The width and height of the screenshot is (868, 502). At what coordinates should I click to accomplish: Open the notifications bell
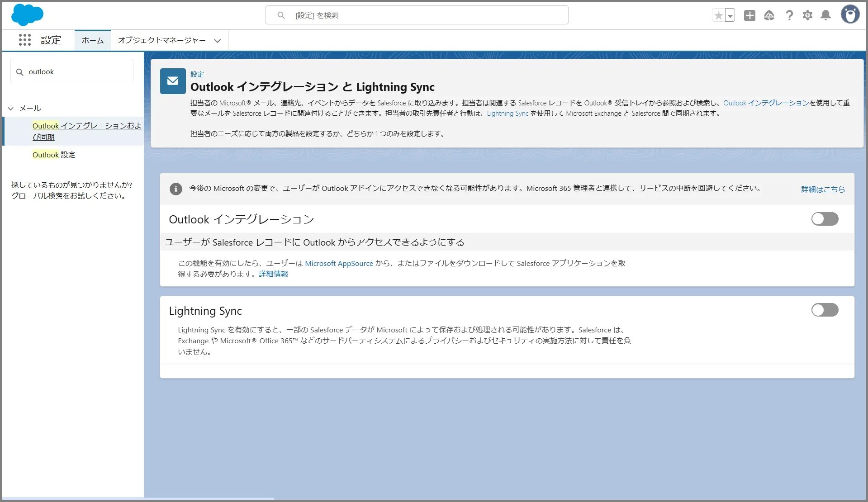click(x=826, y=15)
